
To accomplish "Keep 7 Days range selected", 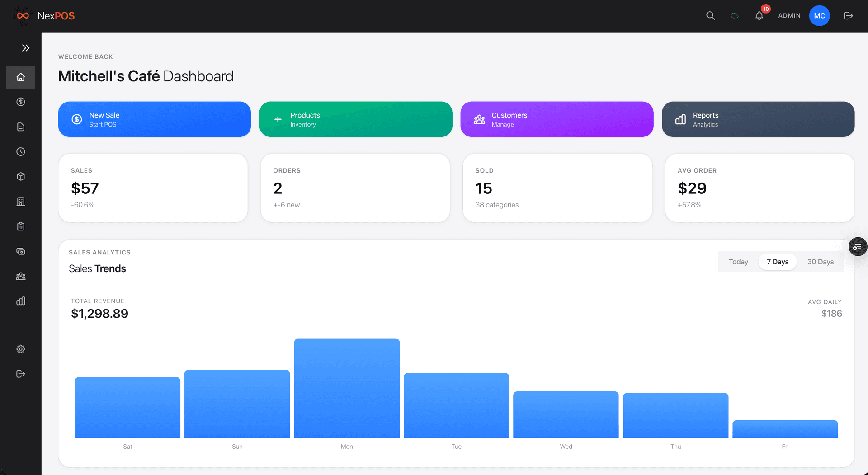I will click(x=777, y=262).
